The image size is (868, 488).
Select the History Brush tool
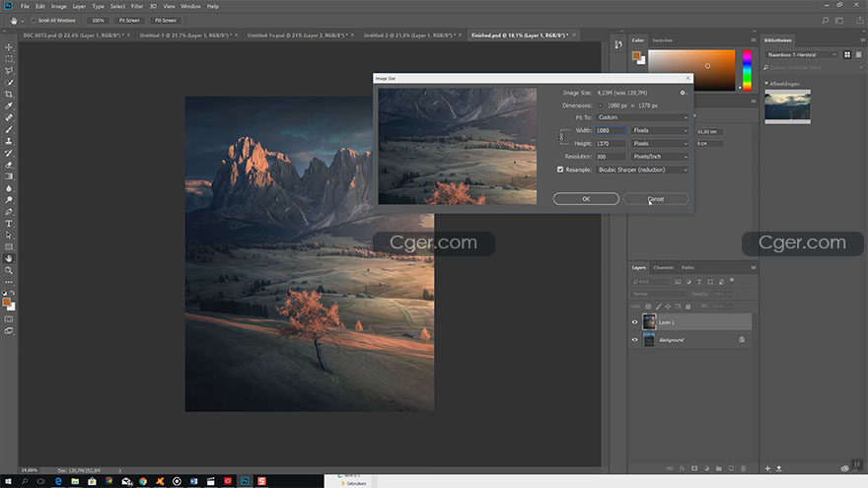tap(9, 153)
